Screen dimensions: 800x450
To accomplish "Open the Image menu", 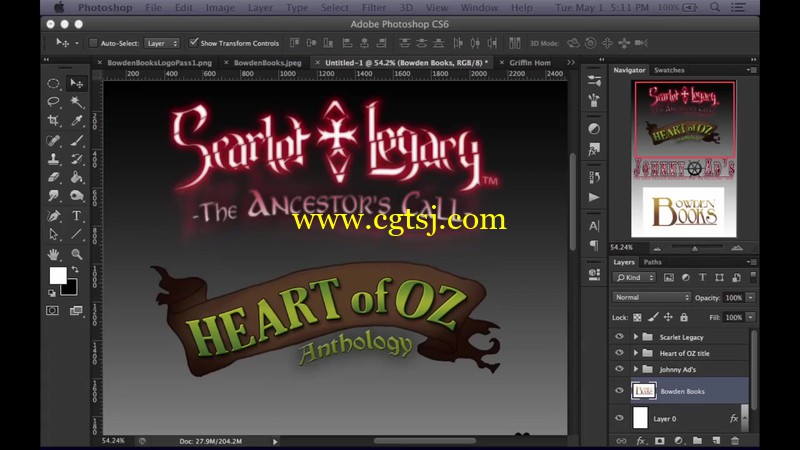I will click(220, 8).
